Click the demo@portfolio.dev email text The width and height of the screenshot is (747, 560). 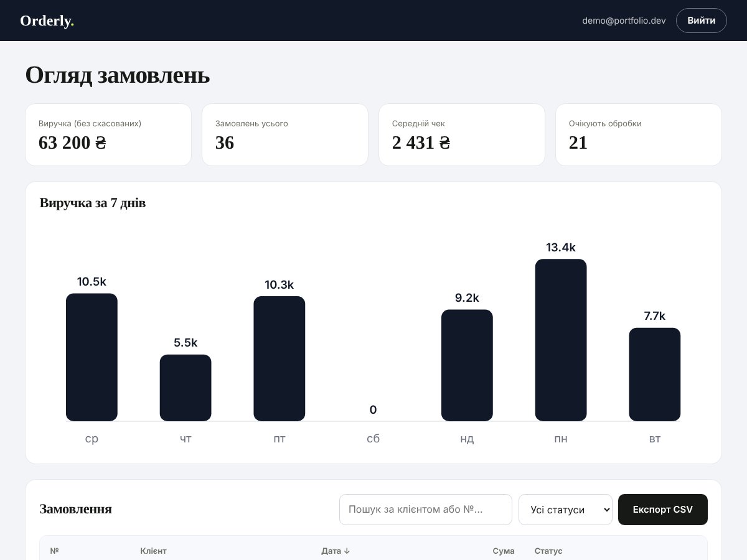click(x=624, y=21)
